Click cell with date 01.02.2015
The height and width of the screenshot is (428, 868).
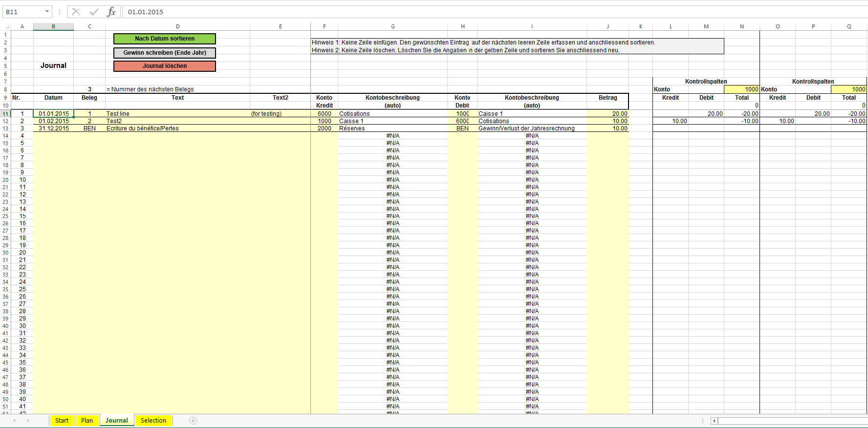(53, 121)
